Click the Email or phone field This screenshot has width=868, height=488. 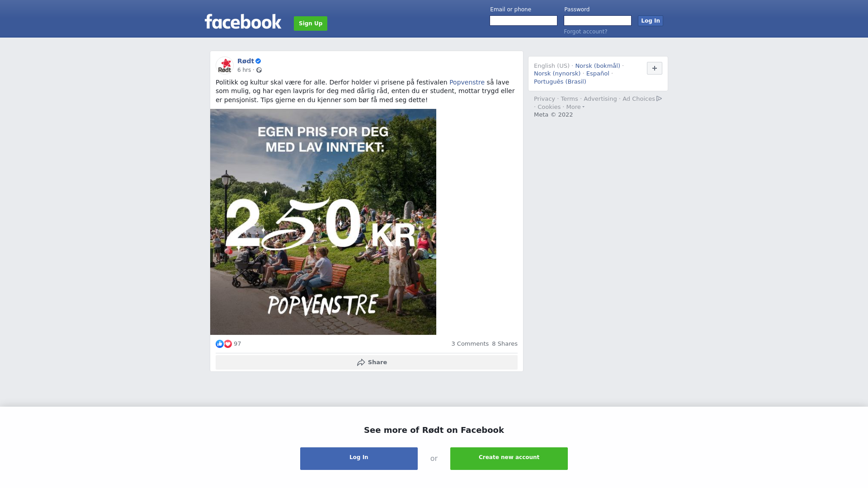coord(524,21)
